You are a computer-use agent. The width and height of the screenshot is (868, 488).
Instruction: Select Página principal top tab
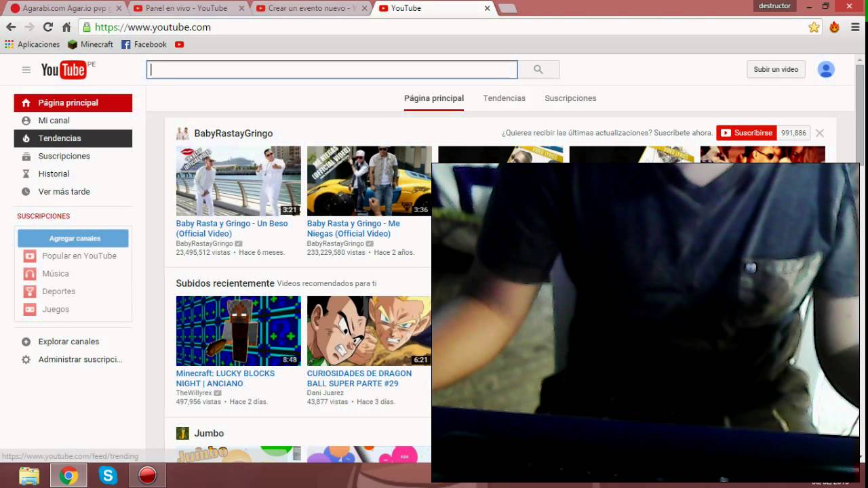click(434, 98)
